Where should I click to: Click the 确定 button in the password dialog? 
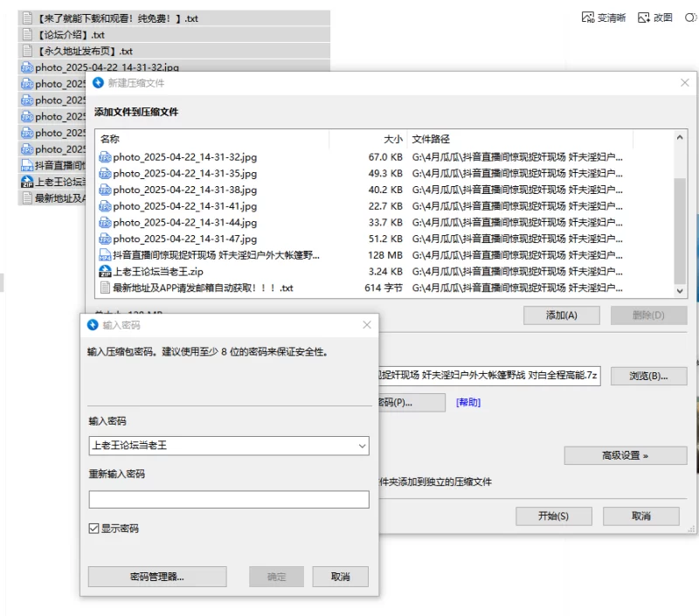[x=276, y=577]
